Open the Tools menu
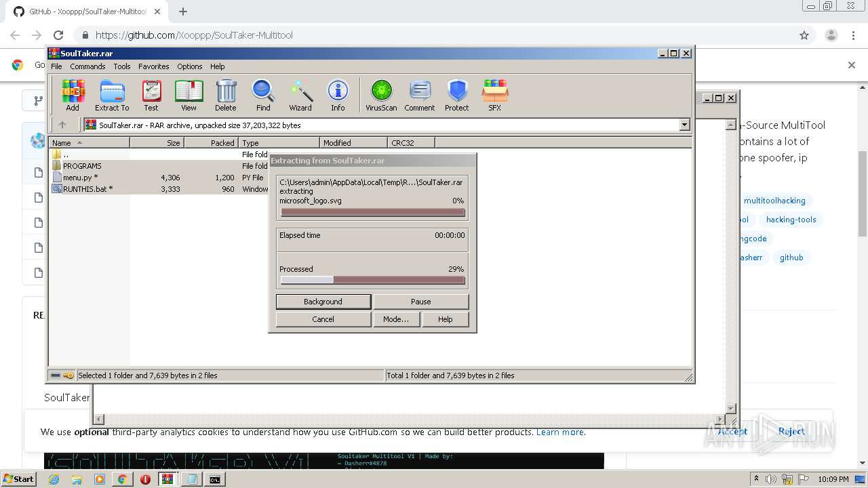 (x=122, y=66)
